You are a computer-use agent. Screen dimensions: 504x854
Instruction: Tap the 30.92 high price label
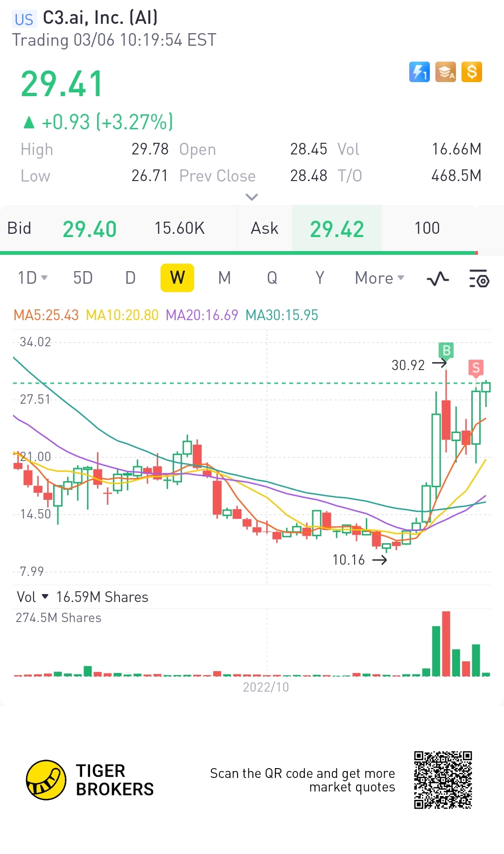click(x=408, y=365)
